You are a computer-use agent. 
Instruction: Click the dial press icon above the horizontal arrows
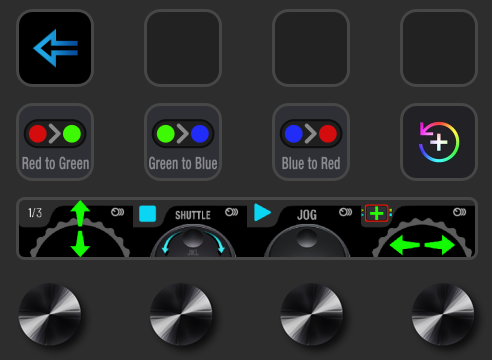point(460,212)
